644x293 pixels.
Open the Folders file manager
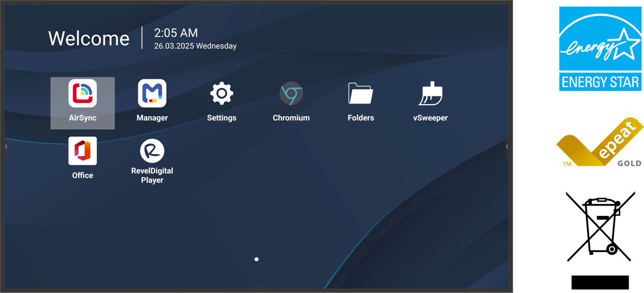pyautogui.click(x=360, y=94)
